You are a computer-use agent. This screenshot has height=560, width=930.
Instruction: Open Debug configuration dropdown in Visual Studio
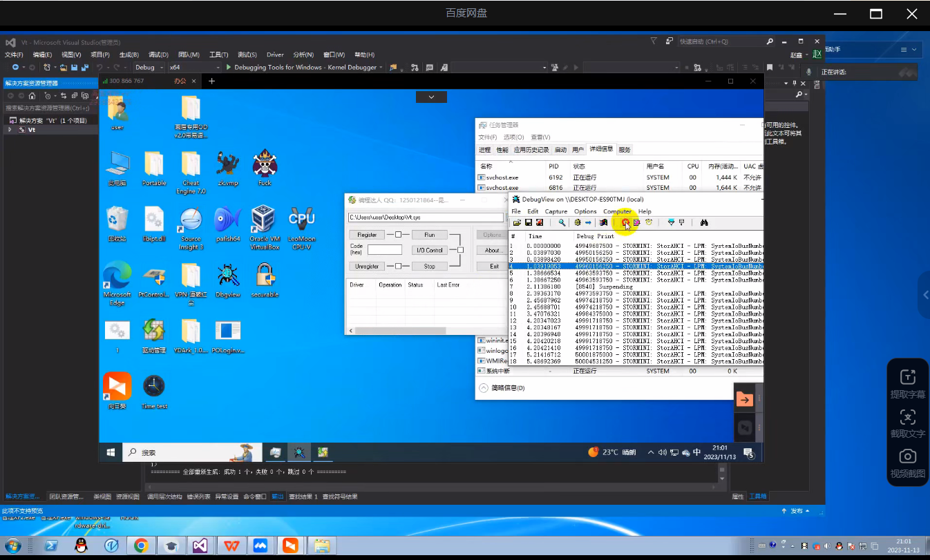click(x=149, y=68)
